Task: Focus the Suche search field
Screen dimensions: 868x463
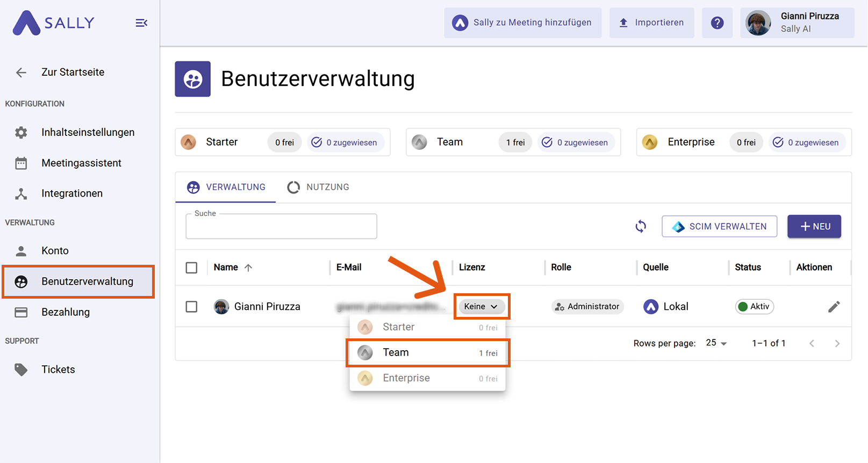Action: tap(281, 226)
